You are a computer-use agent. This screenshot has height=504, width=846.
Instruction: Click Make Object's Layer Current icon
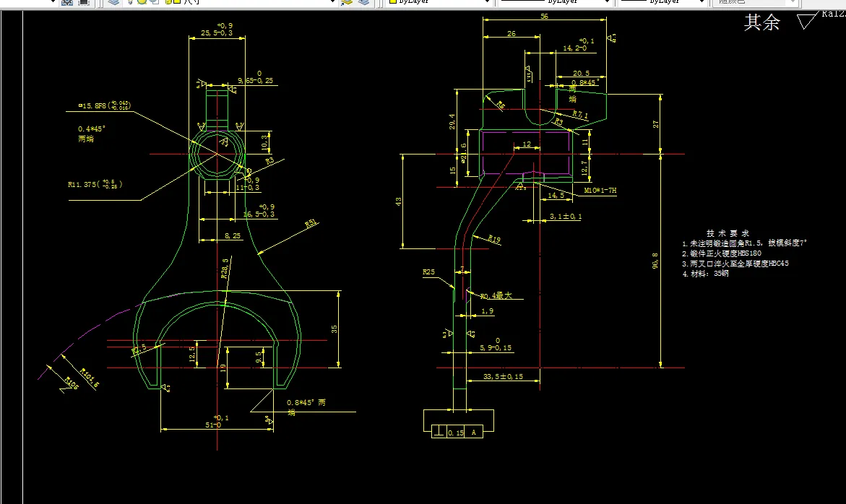pyautogui.click(x=347, y=2)
